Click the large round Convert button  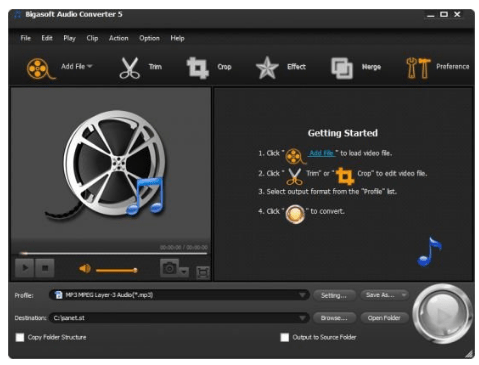click(443, 314)
